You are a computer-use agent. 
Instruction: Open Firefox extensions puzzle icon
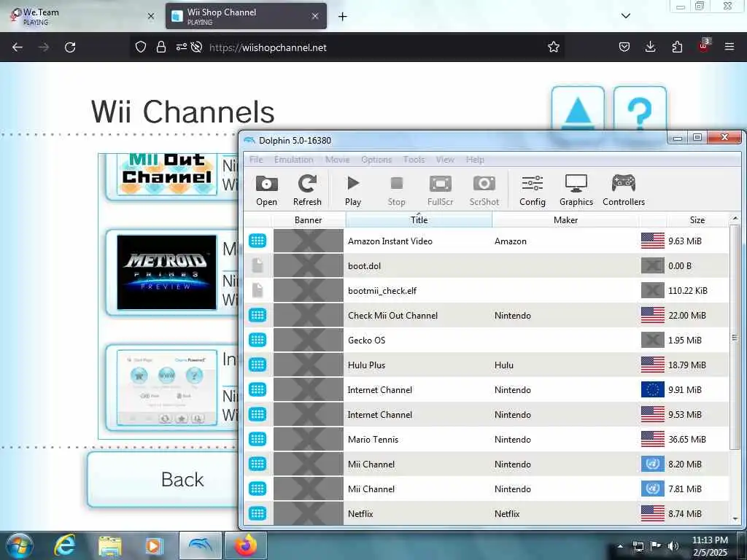coord(677,47)
